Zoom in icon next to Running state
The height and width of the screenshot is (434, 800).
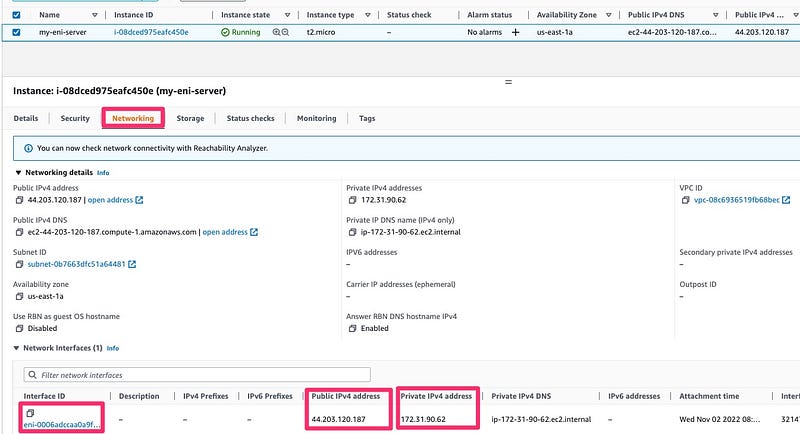click(x=277, y=32)
